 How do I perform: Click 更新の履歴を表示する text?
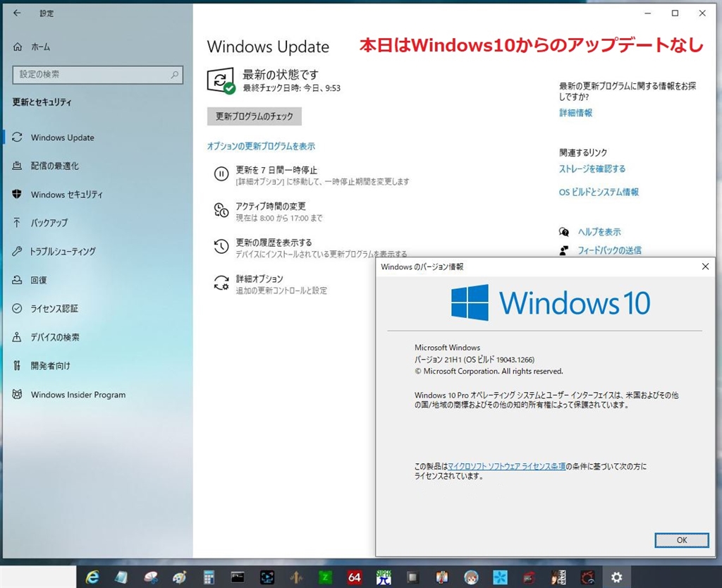tap(274, 243)
